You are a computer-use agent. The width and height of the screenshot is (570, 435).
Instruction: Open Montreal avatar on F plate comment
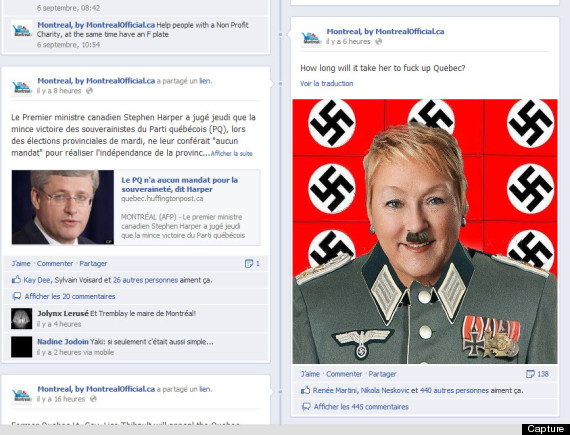click(x=21, y=30)
